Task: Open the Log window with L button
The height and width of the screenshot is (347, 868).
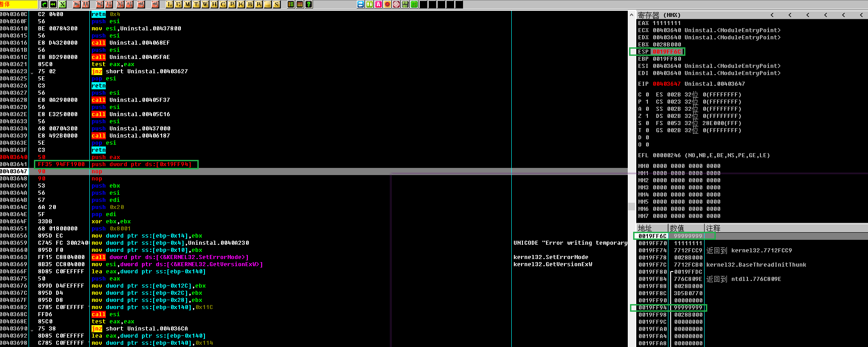Action: pyautogui.click(x=170, y=4)
